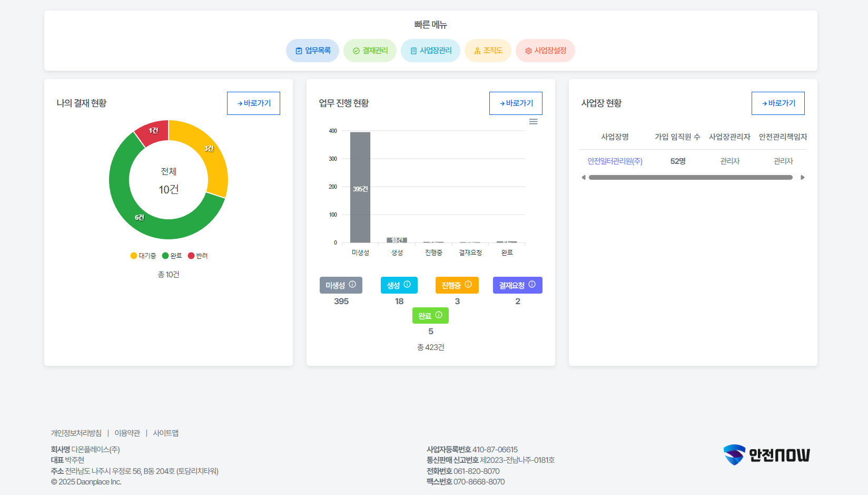Click the 미생성 bar in the chart
This screenshot has height=495, width=868.
[x=360, y=187]
